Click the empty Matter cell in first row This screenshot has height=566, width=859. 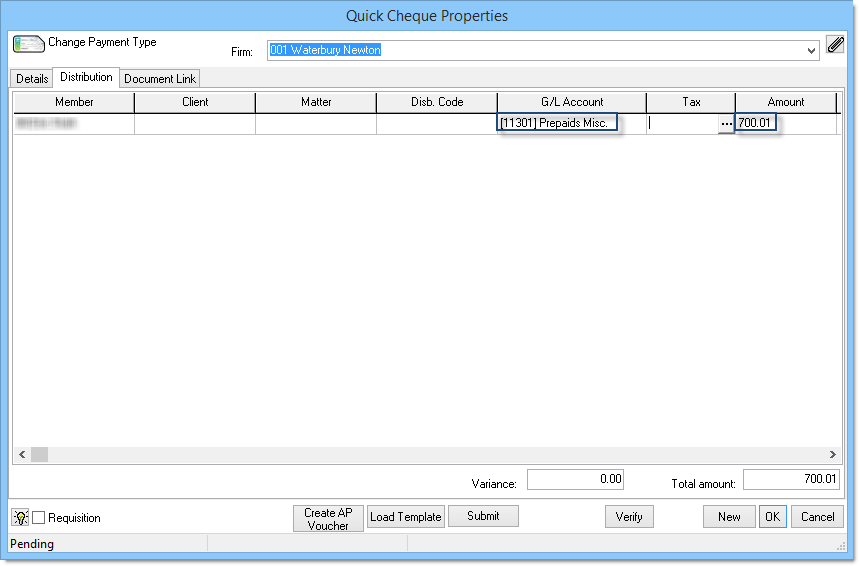[316, 124]
